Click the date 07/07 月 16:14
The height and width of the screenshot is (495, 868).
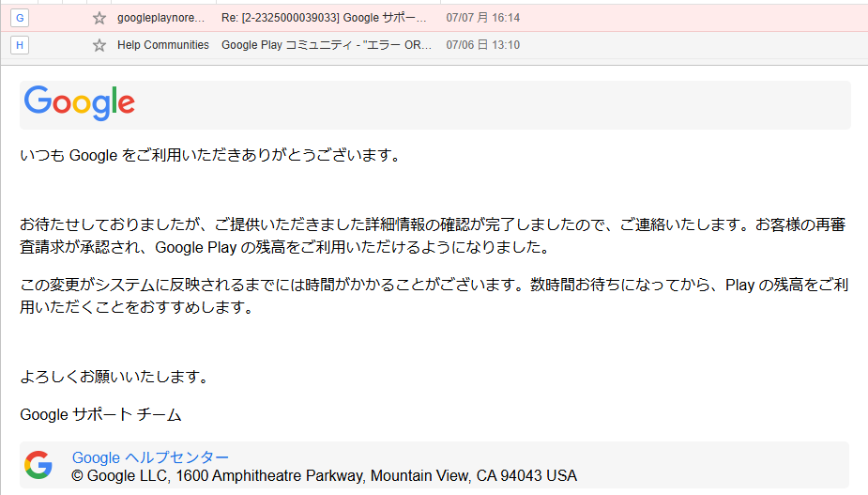[482, 18]
